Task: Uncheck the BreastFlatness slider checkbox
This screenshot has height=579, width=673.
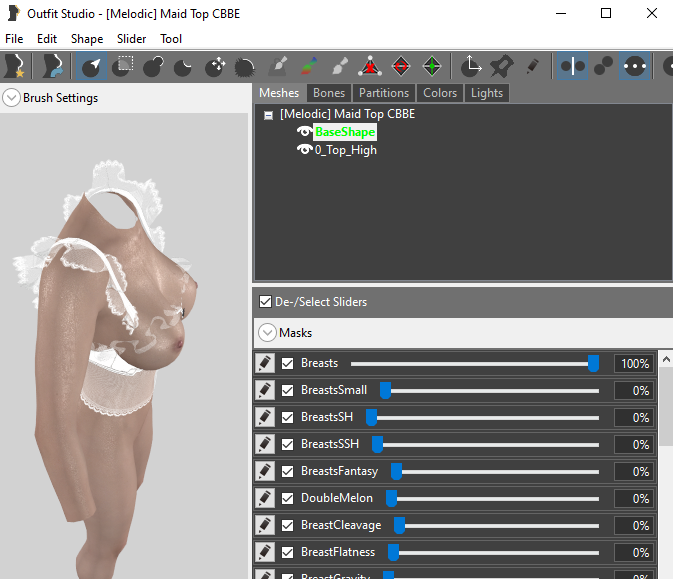Action: click(x=288, y=553)
